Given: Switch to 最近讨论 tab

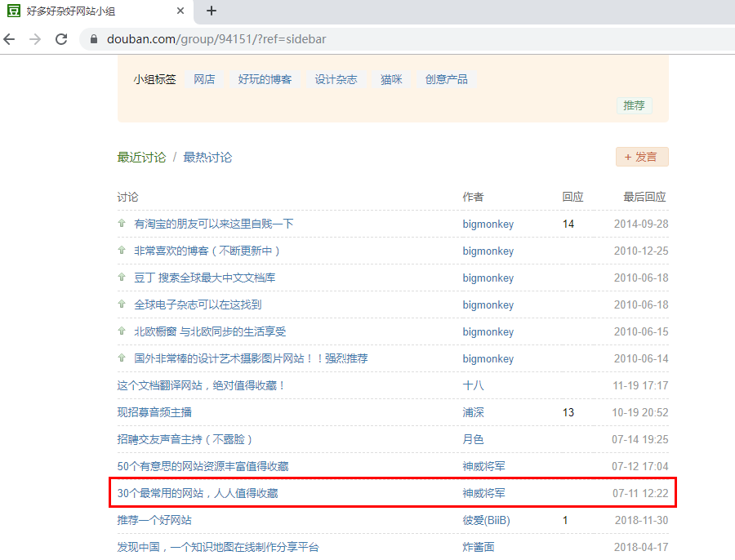Looking at the screenshot, I should coord(141,158).
